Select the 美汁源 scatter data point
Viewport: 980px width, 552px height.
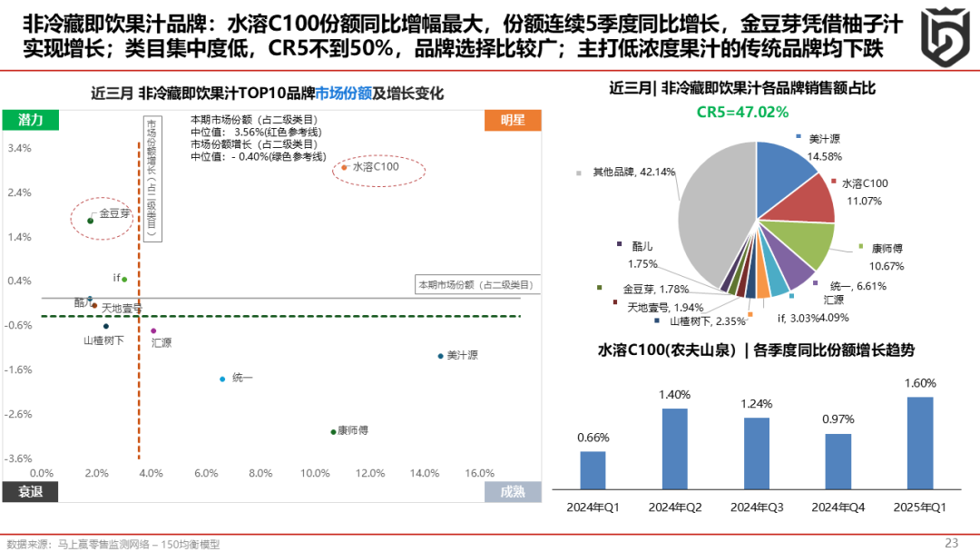(441, 356)
